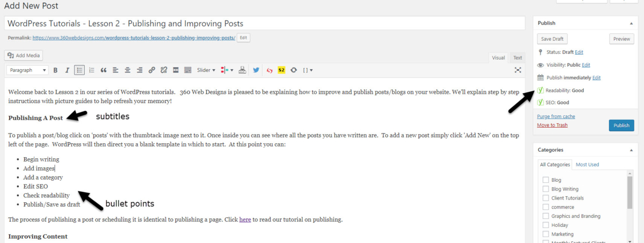Switch to the Visual editor tab

(499, 57)
